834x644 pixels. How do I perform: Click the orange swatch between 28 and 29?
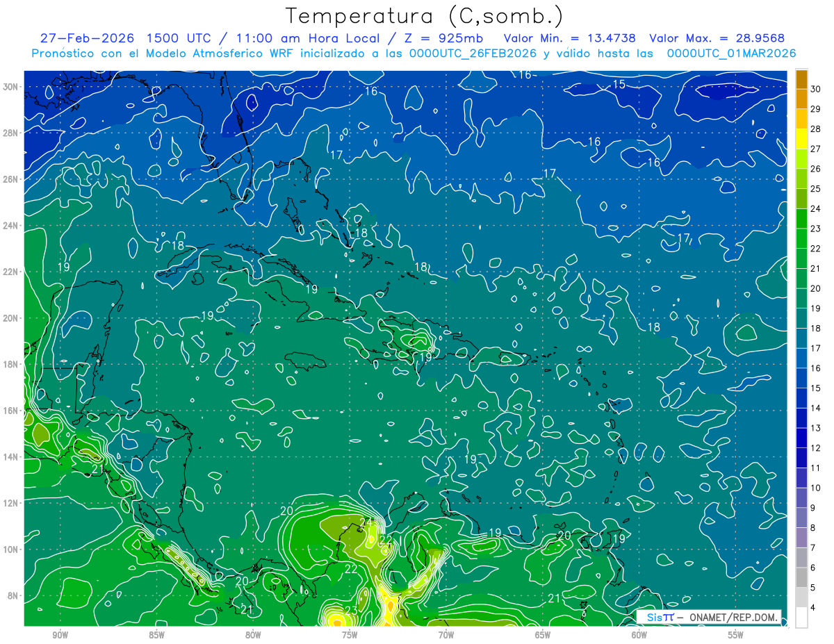pos(801,118)
